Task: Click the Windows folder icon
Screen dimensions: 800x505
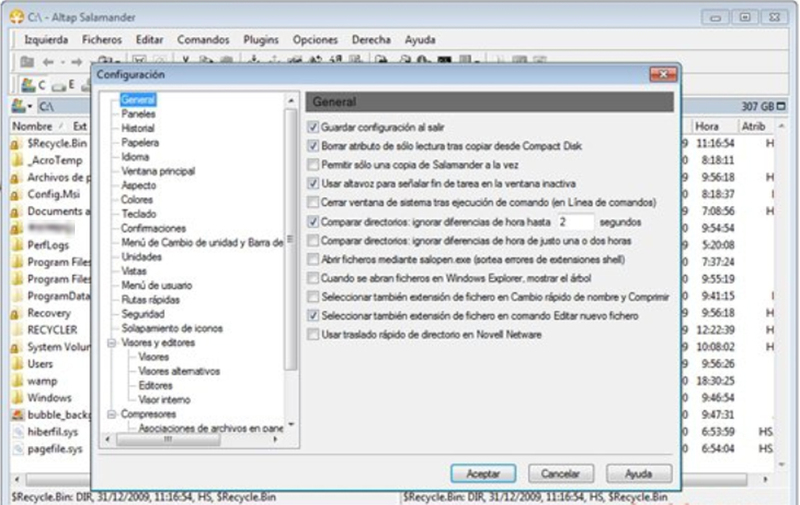Action: [x=16, y=398]
